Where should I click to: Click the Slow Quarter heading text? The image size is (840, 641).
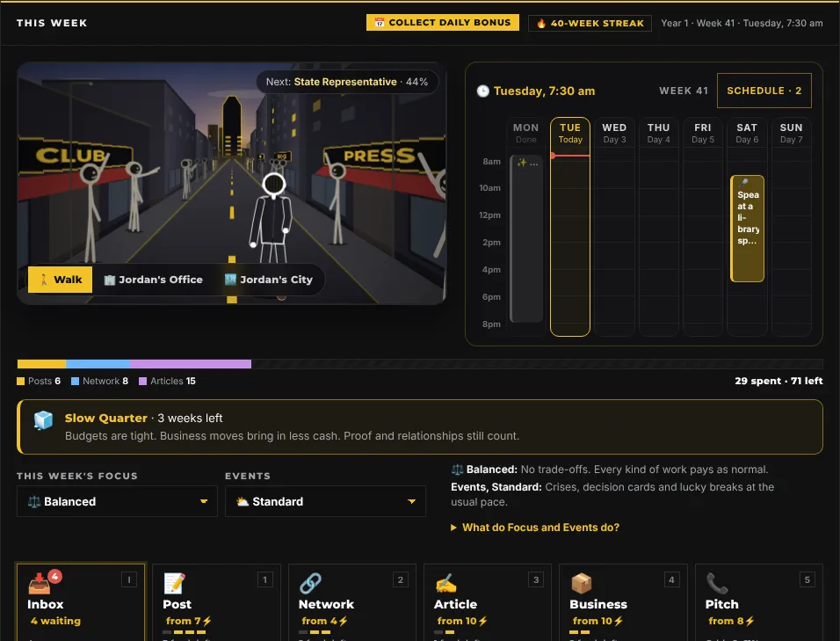106,418
